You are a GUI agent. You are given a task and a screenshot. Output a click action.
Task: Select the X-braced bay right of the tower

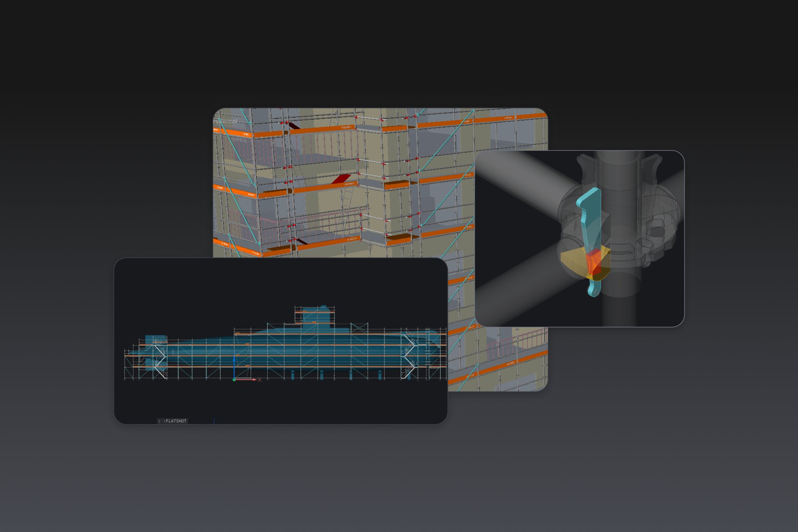[x=359, y=328]
